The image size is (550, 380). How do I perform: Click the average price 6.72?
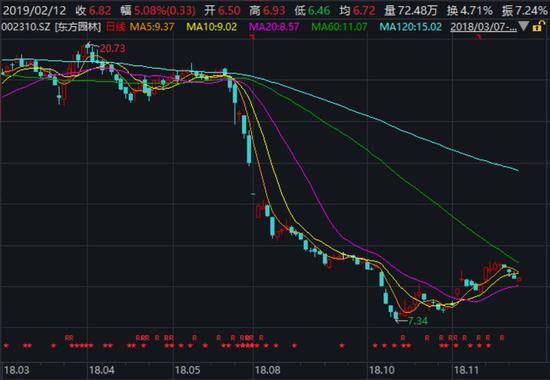point(364,11)
